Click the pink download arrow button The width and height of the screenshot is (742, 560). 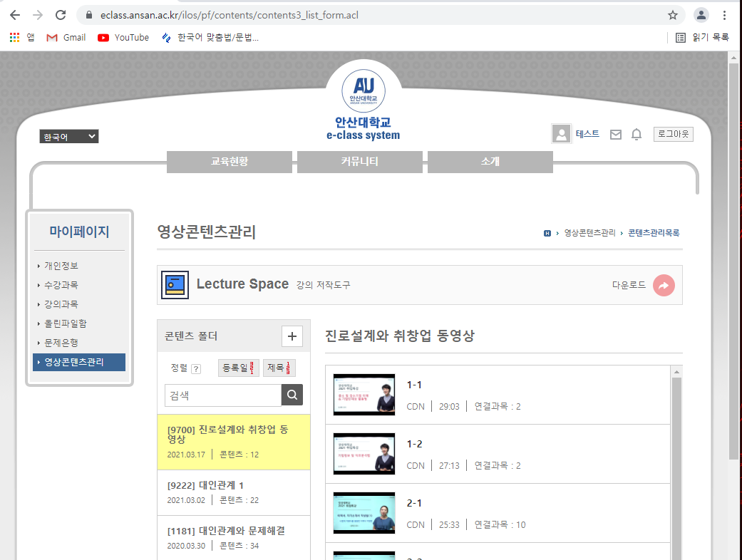tap(664, 285)
